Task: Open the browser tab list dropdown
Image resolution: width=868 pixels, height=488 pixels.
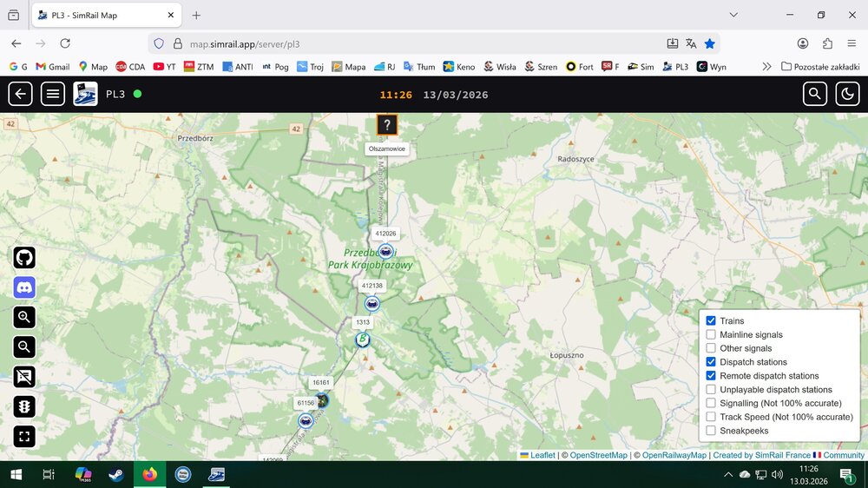Action: [x=733, y=15]
